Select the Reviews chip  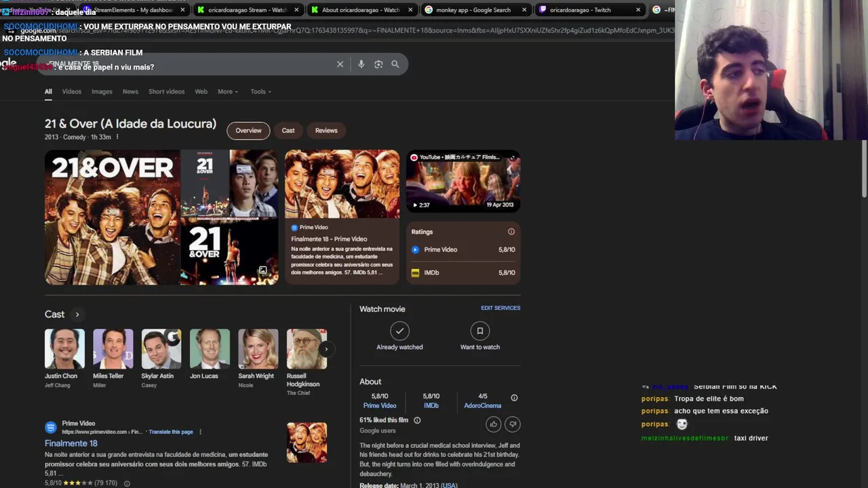point(326,130)
